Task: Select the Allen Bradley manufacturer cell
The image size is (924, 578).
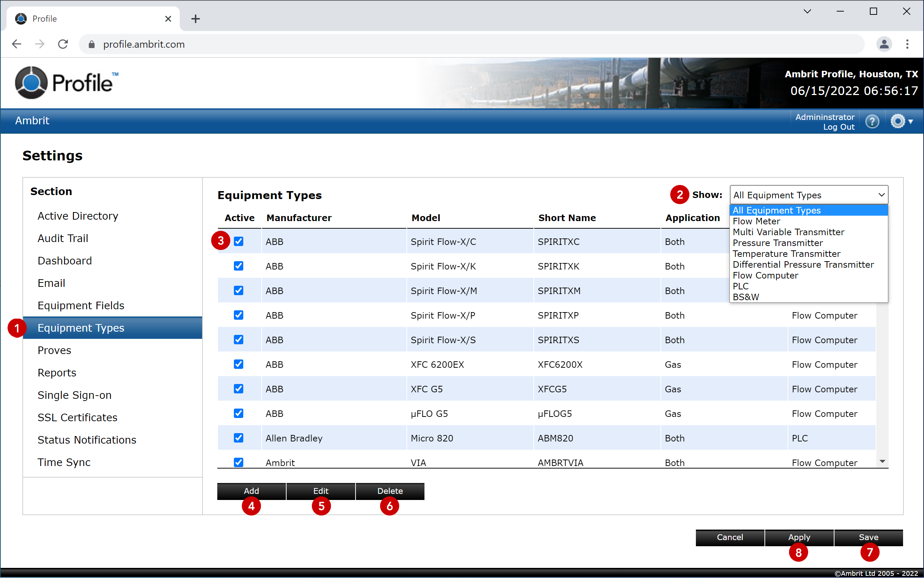Action: [x=334, y=438]
